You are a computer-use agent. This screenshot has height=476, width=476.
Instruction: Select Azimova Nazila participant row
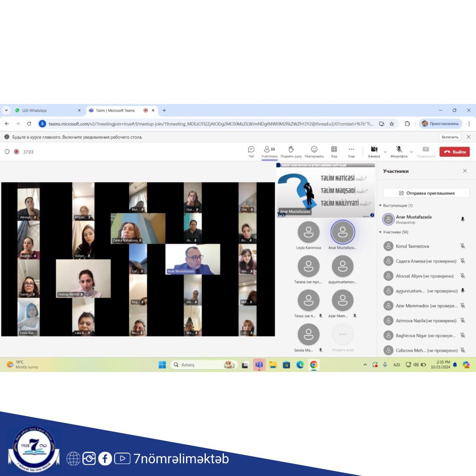click(424, 320)
